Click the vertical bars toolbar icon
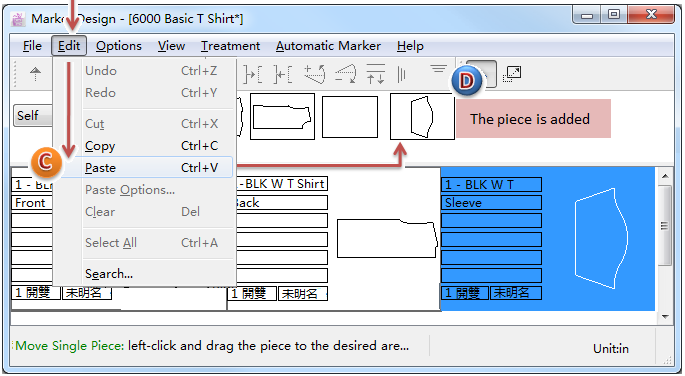The width and height of the screenshot is (685, 376). pos(401,74)
